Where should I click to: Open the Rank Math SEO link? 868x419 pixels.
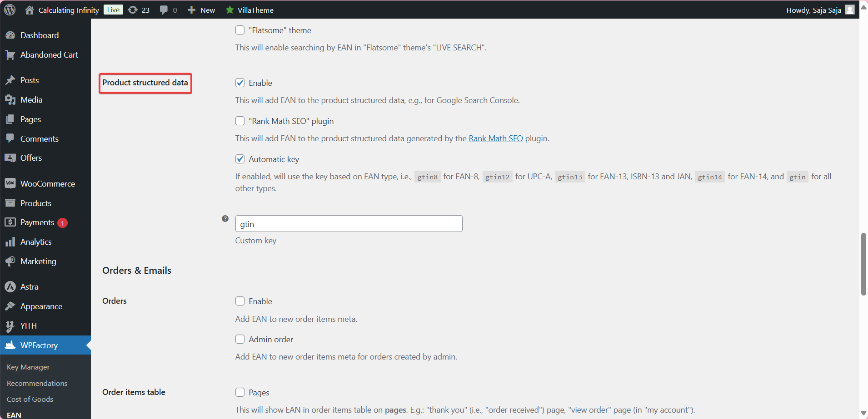pos(495,138)
